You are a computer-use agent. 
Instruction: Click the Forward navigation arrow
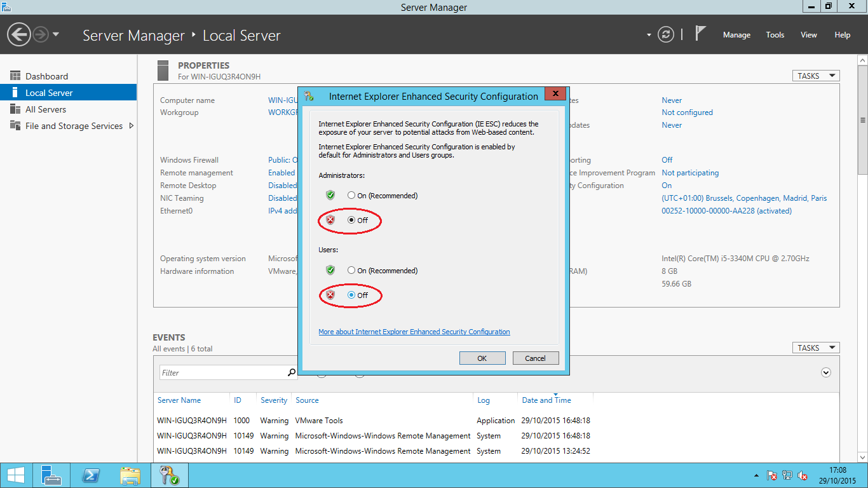tap(41, 34)
